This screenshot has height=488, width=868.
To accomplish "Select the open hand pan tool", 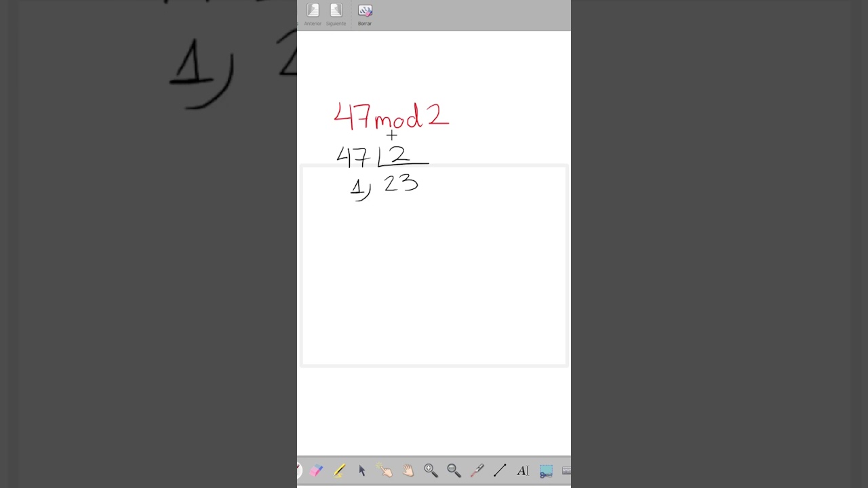I will [x=408, y=470].
